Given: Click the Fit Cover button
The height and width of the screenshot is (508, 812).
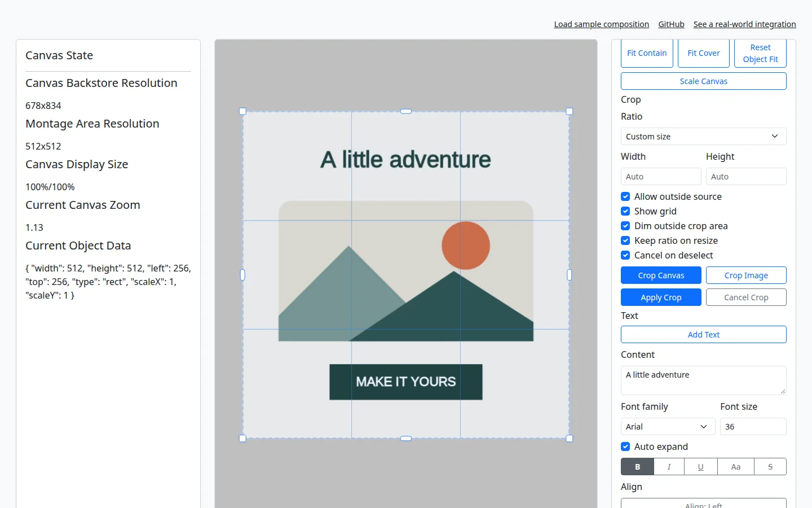Looking at the screenshot, I should pyautogui.click(x=704, y=53).
